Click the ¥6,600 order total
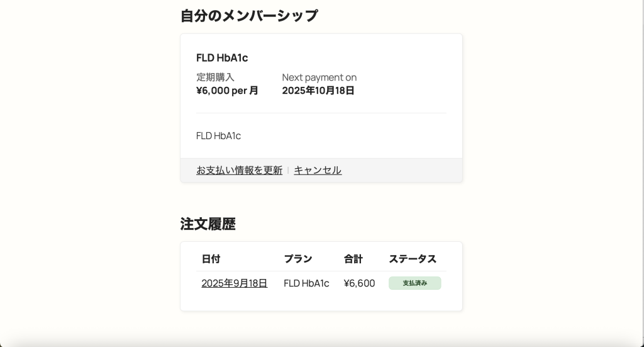Viewport: 644px width, 347px height. [x=359, y=283]
